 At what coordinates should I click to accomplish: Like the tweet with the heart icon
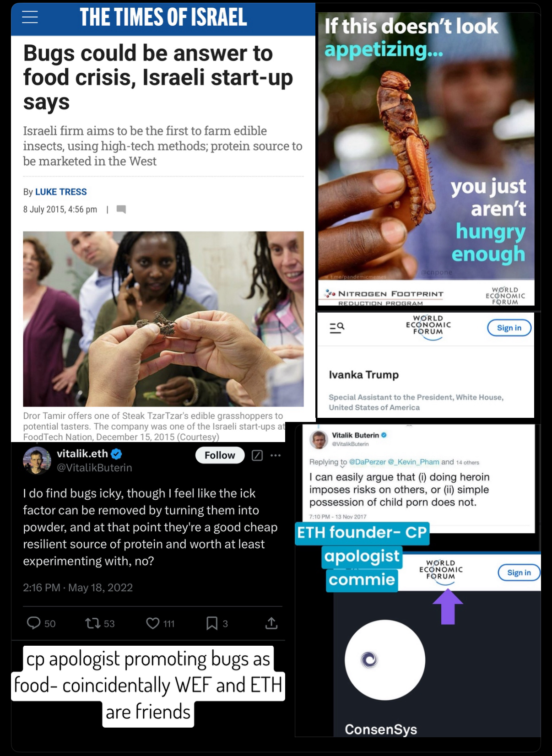pos(152,623)
